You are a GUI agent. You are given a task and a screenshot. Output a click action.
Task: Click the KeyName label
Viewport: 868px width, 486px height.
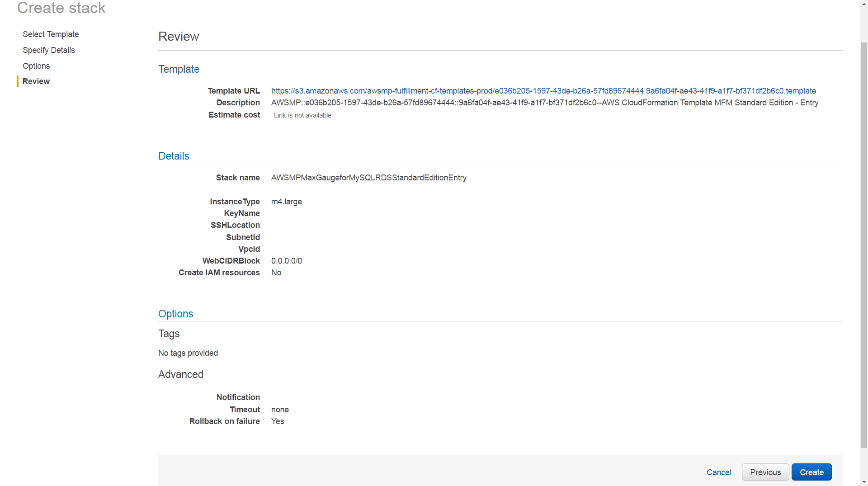click(242, 213)
